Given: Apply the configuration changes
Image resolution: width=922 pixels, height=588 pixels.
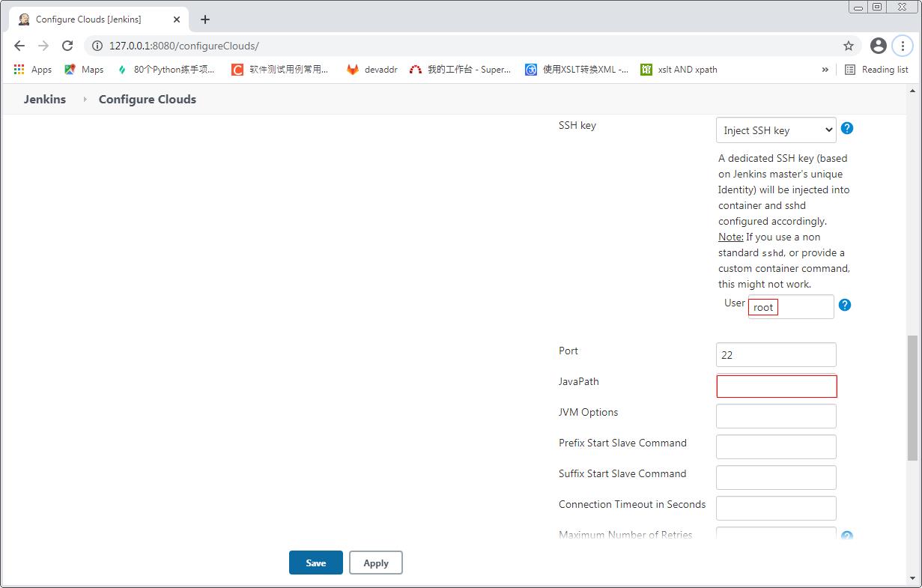Looking at the screenshot, I should coord(376,563).
